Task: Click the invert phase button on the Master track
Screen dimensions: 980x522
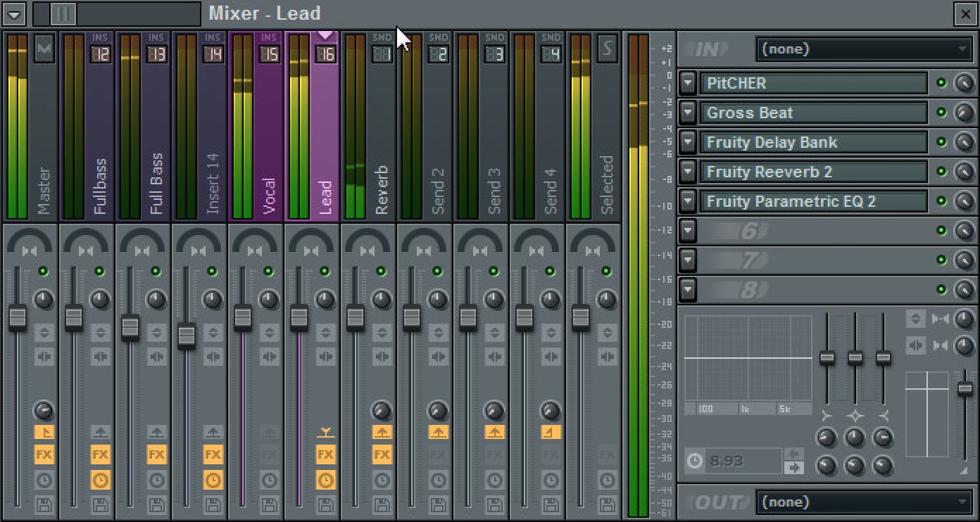Action: pos(44,333)
